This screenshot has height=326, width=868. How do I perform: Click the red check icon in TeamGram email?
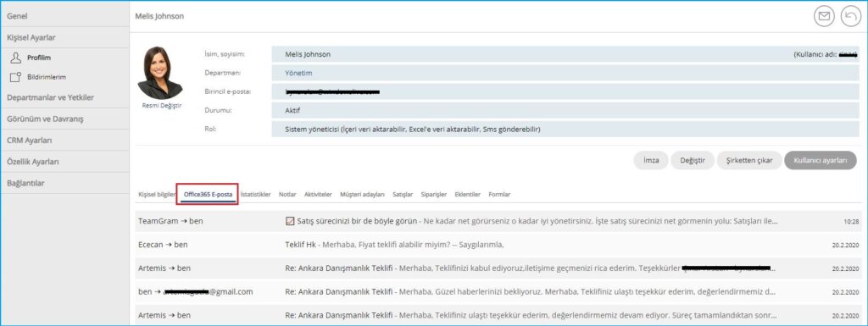[290, 222]
